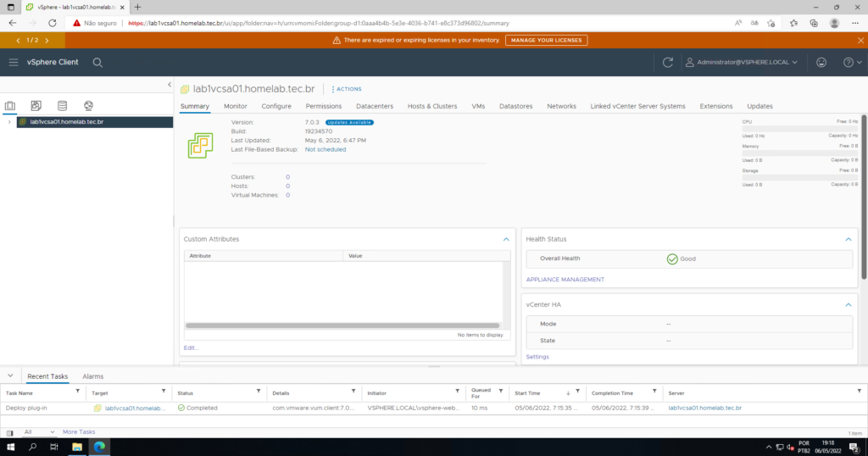This screenshot has height=456, width=868.
Task: Collapse the Custom Attributes panel
Action: 506,239
